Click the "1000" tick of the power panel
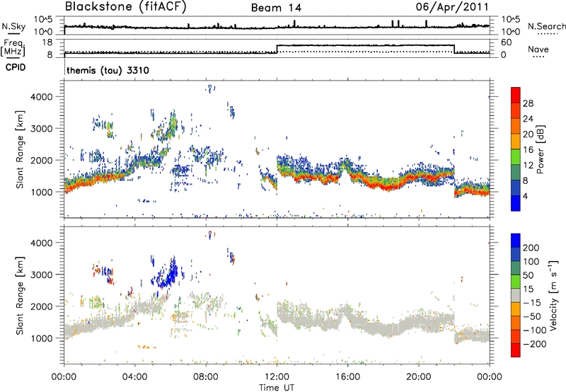 (41, 192)
